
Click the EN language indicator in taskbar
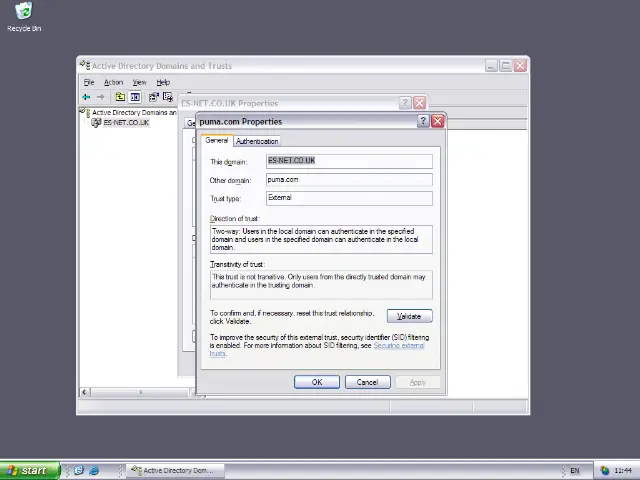575,471
